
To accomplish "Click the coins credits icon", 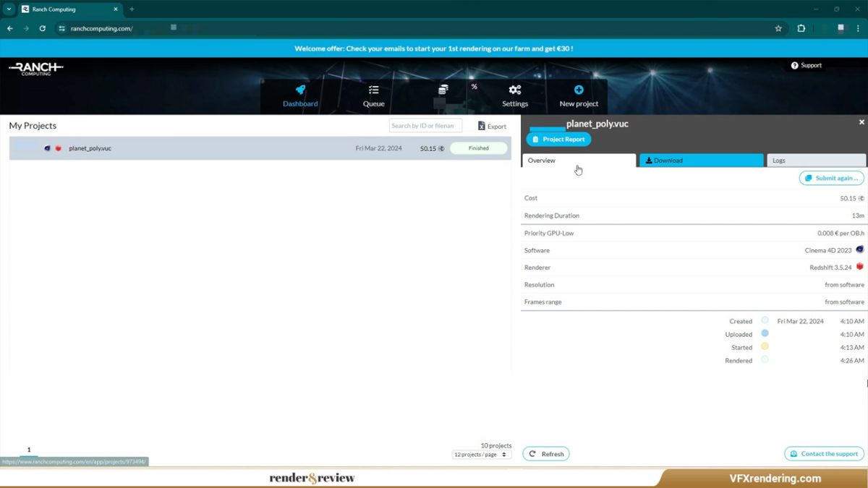I will pyautogui.click(x=443, y=90).
